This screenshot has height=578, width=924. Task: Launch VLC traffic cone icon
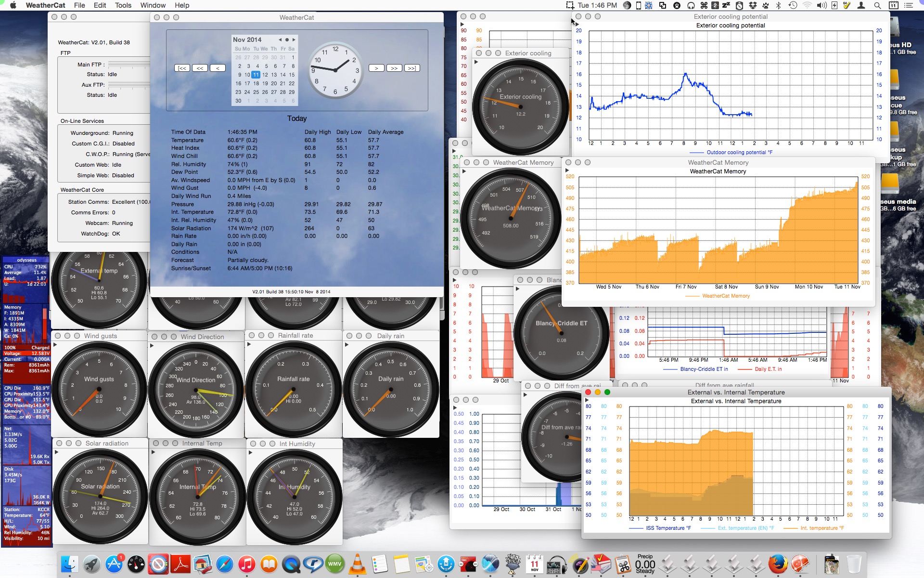(x=358, y=564)
